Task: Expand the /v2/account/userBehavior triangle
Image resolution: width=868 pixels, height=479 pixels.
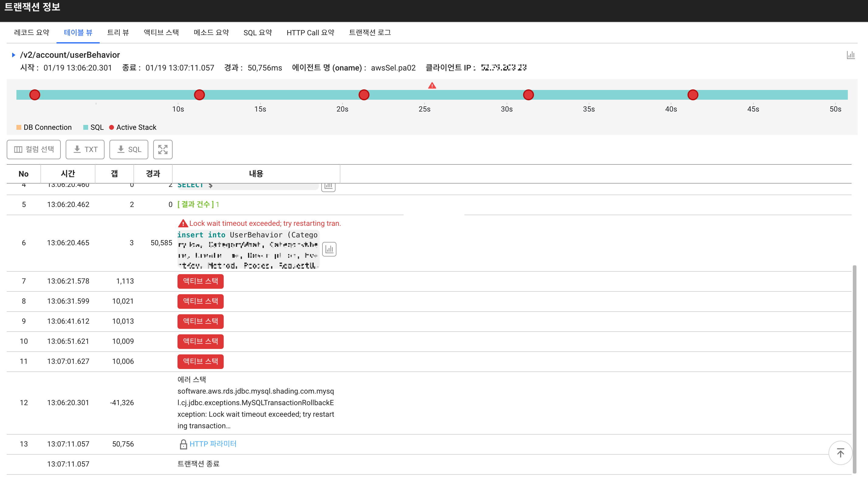Action: click(13, 55)
